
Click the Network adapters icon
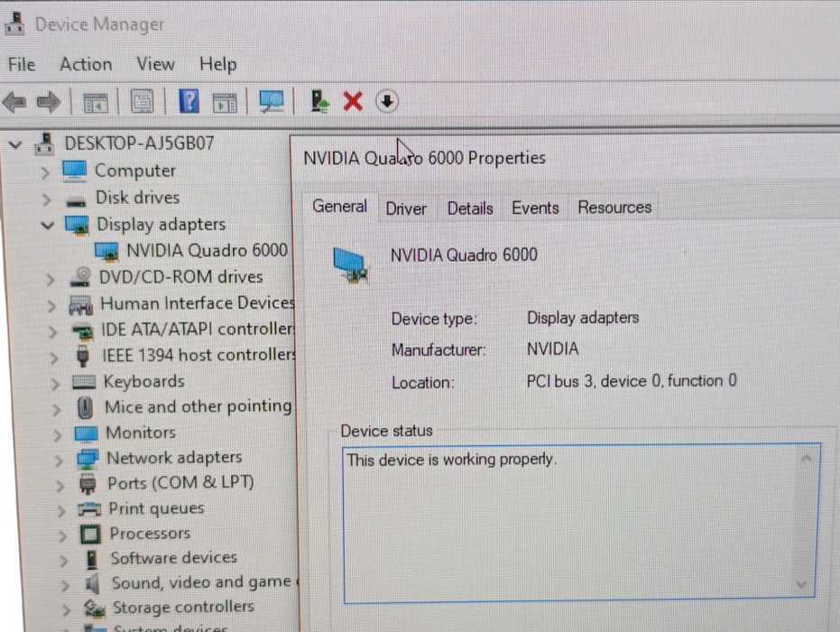[x=87, y=459]
